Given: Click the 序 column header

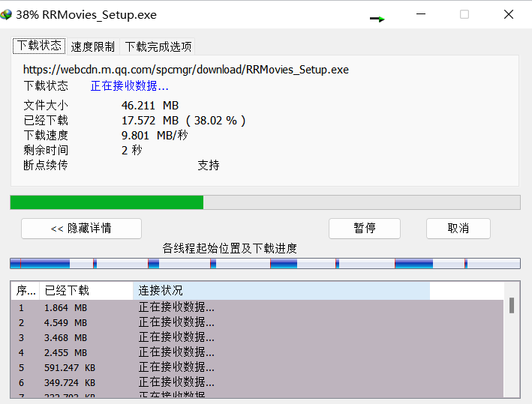Looking at the screenshot, I should click(26, 290).
